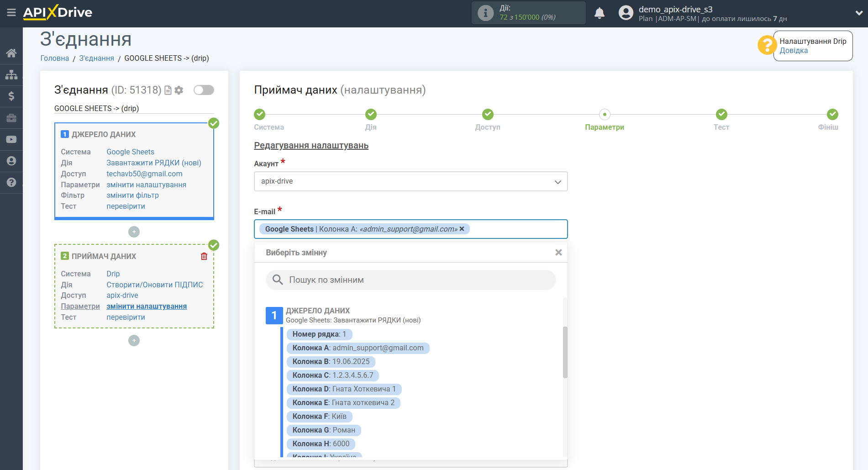
Task: Click the Пошук по змінним search box
Action: tap(410, 280)
